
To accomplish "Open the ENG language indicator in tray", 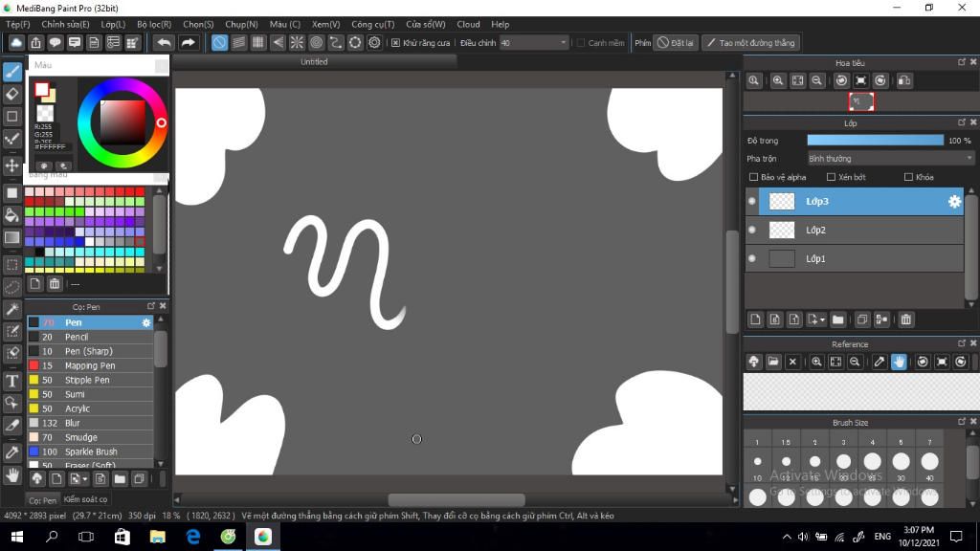I will tap(882, 537).
